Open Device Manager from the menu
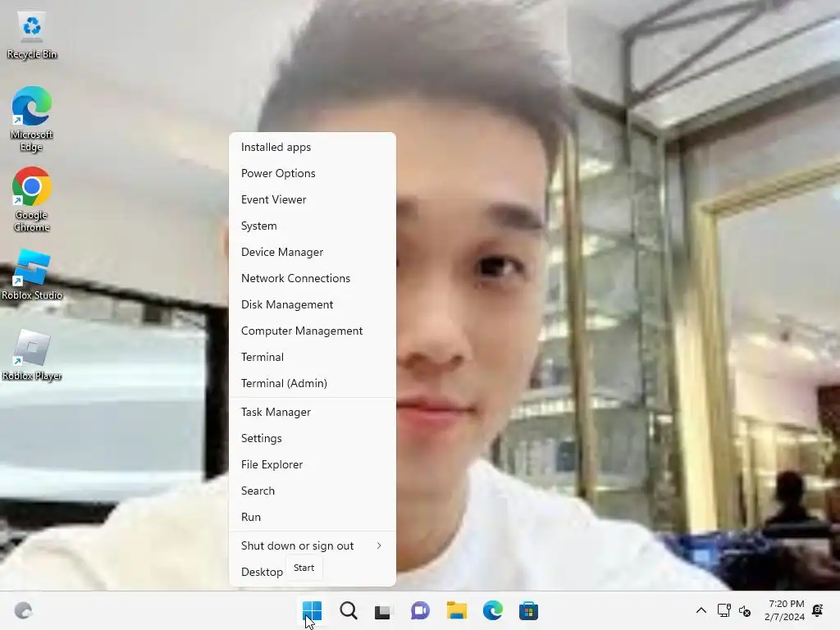 [313, 253]
